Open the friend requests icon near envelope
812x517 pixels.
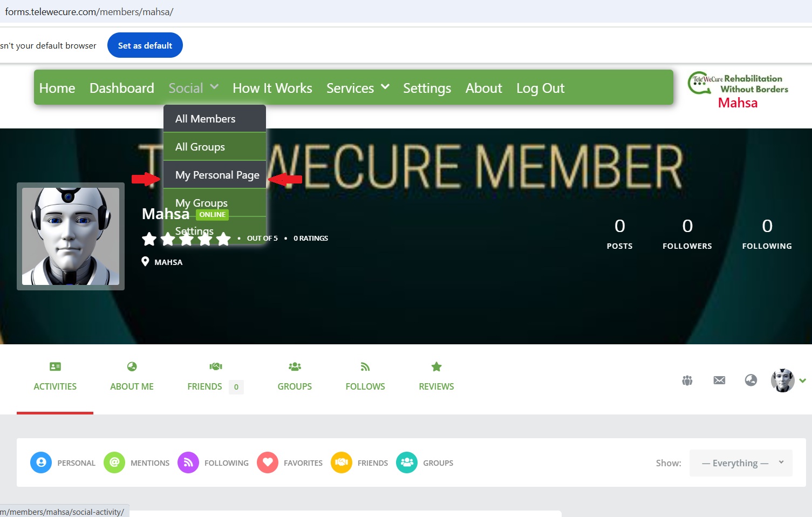click(687, 380)
